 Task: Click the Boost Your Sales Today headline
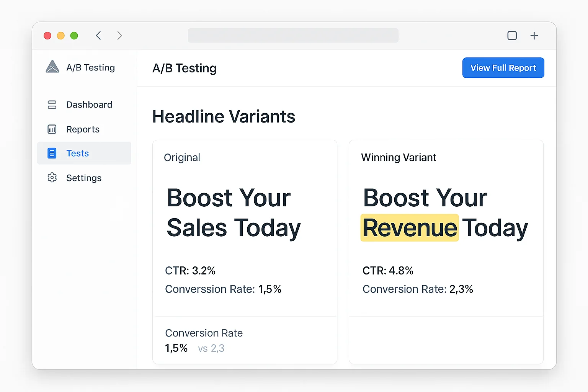[234, 213]
